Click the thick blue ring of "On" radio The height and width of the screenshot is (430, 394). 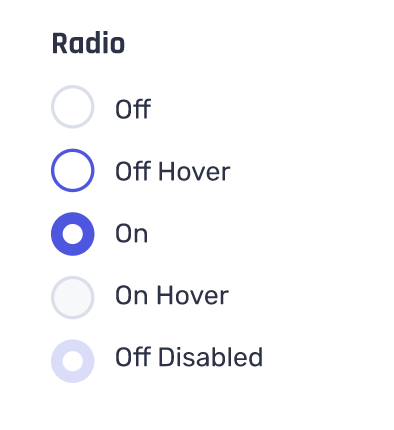tap(57, 234)
